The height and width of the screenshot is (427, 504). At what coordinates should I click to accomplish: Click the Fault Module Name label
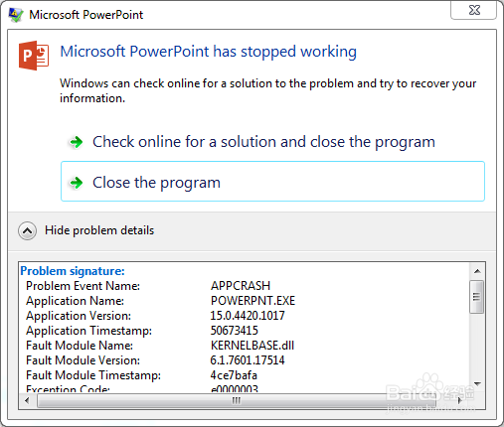point(80,346)
